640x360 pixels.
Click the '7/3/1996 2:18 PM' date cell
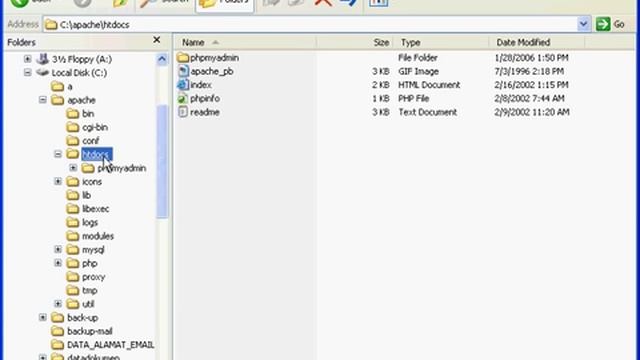pos(529,71)
